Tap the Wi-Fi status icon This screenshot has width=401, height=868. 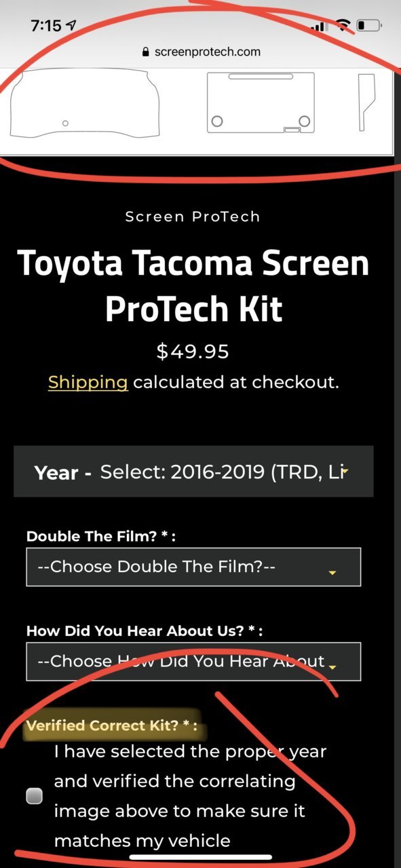pos(343,26)
